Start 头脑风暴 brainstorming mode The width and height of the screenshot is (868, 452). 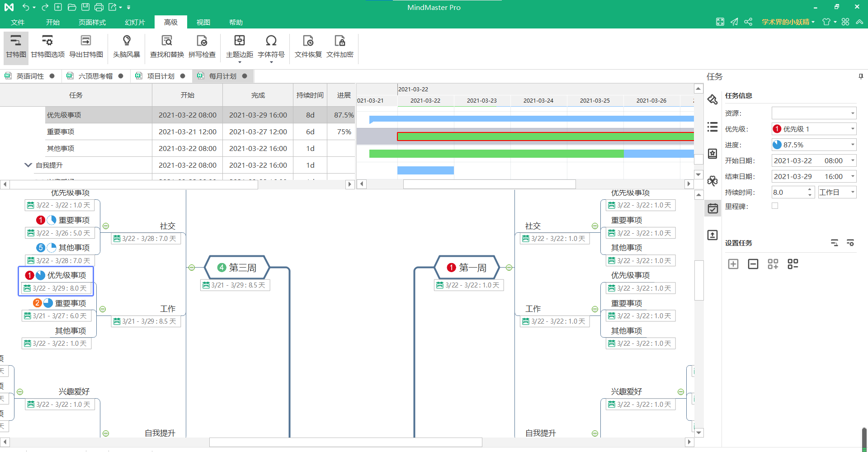tap(127, 47)
